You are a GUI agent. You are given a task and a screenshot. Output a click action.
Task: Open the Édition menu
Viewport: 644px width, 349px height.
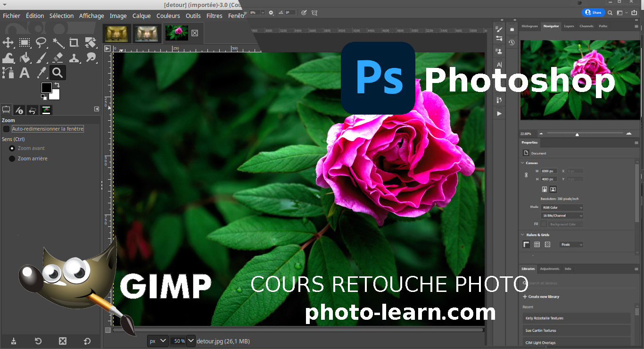pos(35,16)
